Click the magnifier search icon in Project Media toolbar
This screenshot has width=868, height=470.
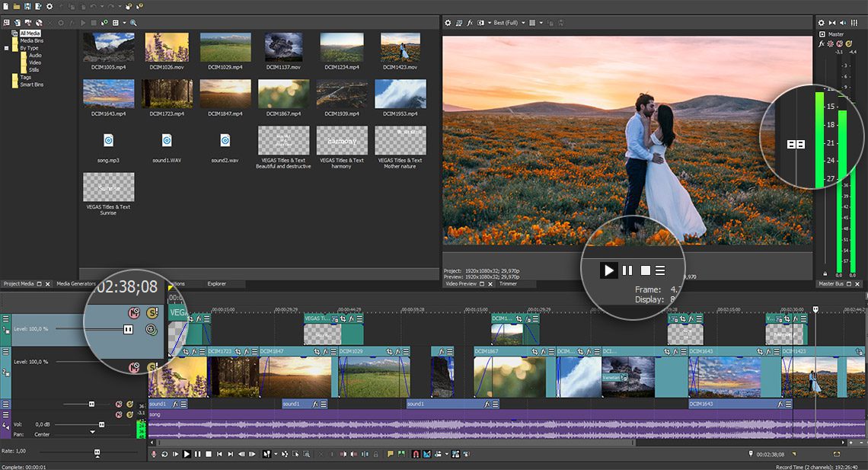pyautogui.click(x=134, y=23)
